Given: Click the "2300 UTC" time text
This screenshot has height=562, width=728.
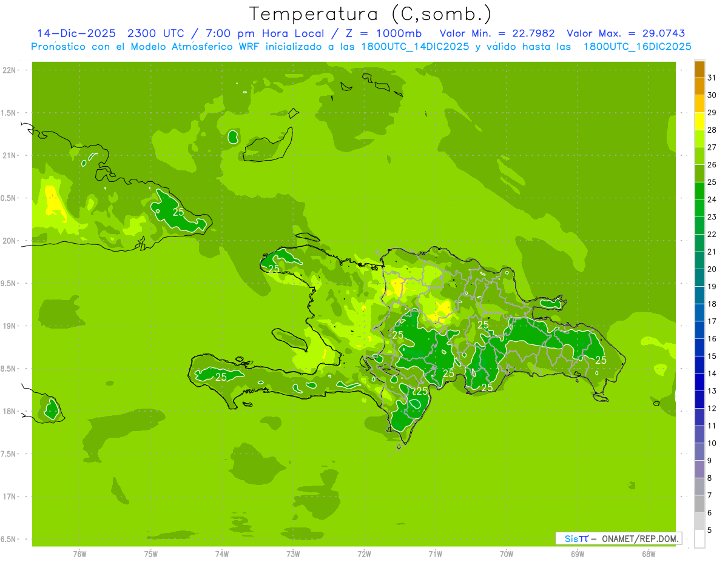Looking at the screenshot, I should click(158, 33).
